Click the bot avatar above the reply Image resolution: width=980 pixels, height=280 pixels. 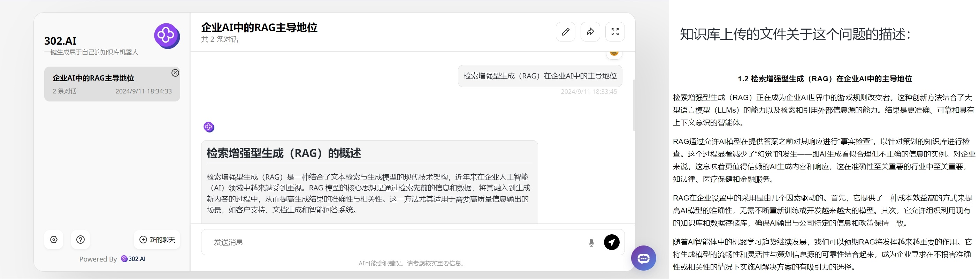click(209, 127)
